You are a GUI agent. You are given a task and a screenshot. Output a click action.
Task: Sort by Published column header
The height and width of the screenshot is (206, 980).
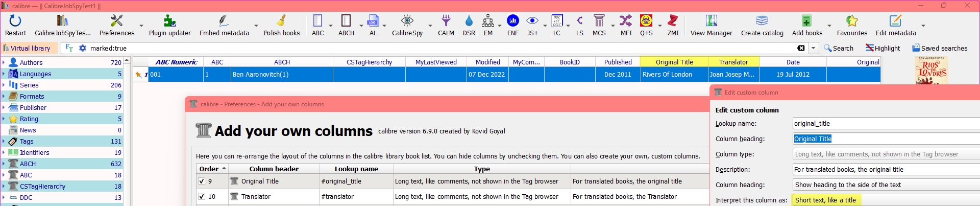point(618,62)
